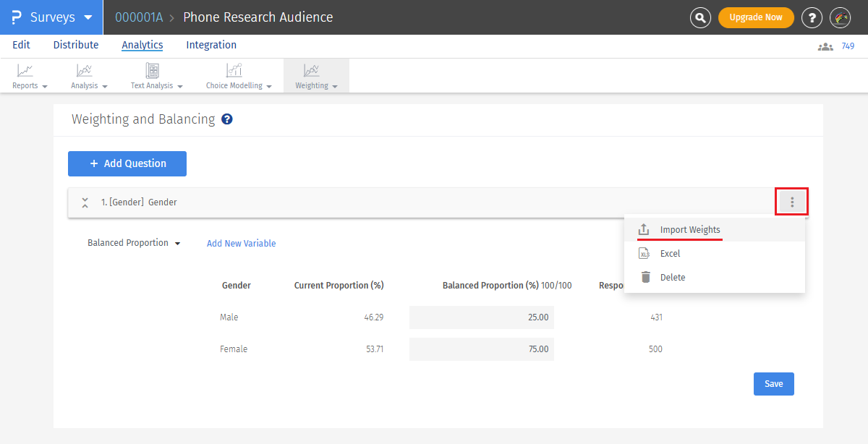Click the Weighting and Balancing help icon

[227, 119]
